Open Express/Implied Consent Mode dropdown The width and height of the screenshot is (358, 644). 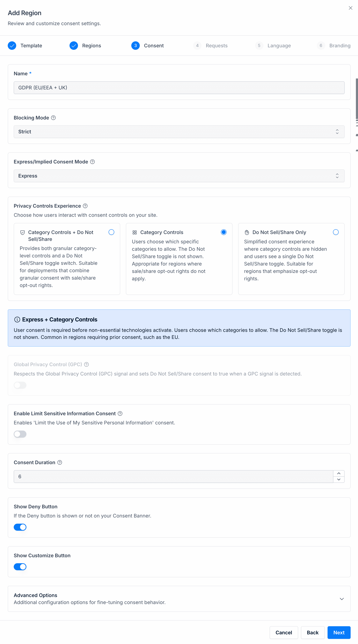pyautogui.click(x=179, y=176)
